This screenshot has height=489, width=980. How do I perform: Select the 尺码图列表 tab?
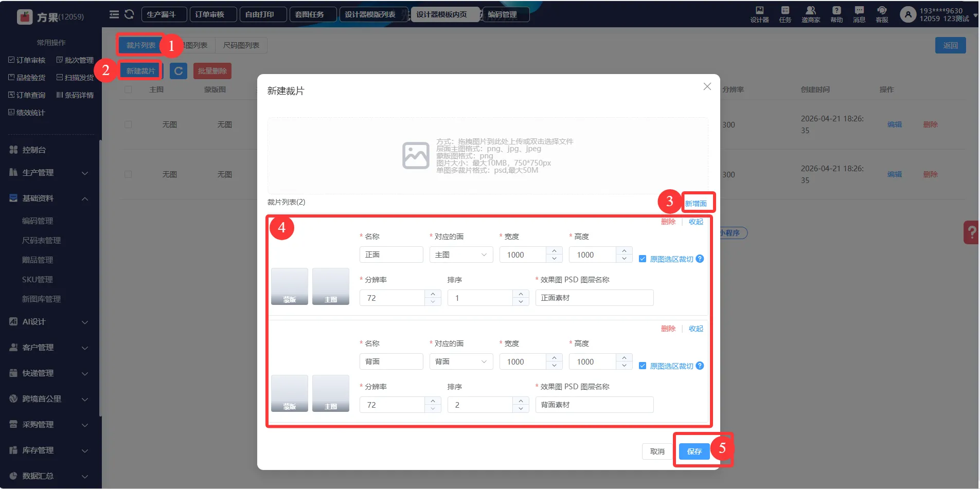[x=241, y=45]
